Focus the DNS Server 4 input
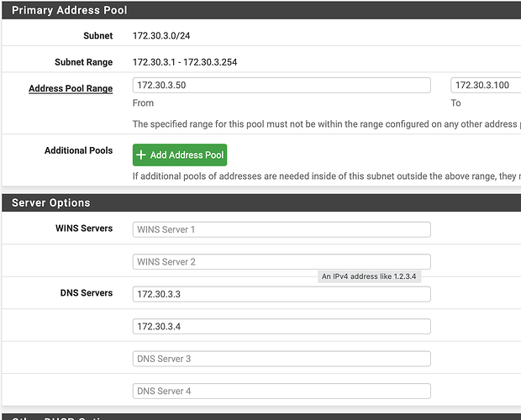This screenshot has width=521, height=420. [282, 391]
